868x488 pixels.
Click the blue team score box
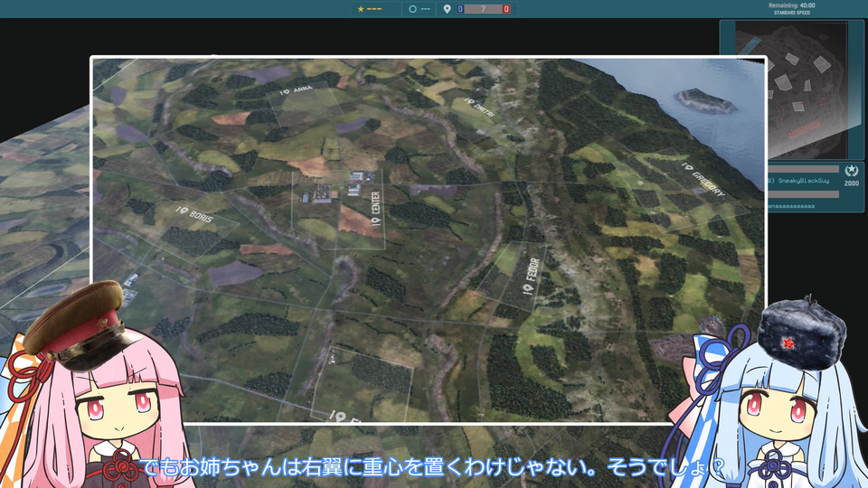coord(460,9)
